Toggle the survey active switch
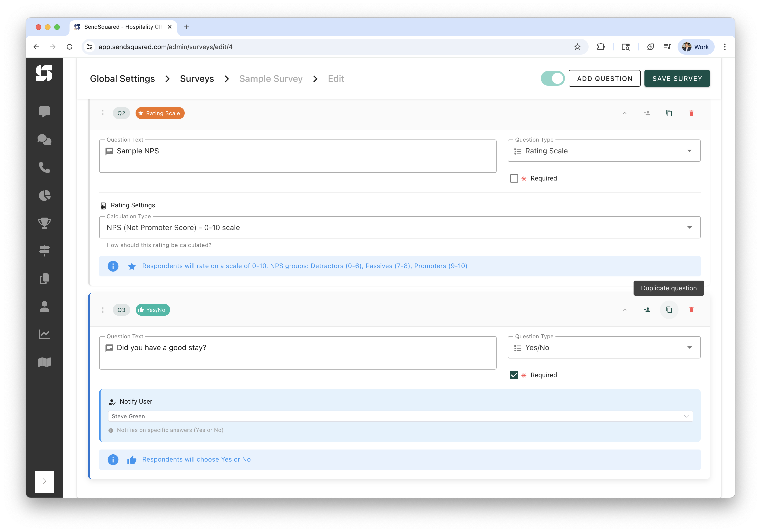Image resolution: width=761 pixels, height=532 pixels. click(x=552, y=79)
